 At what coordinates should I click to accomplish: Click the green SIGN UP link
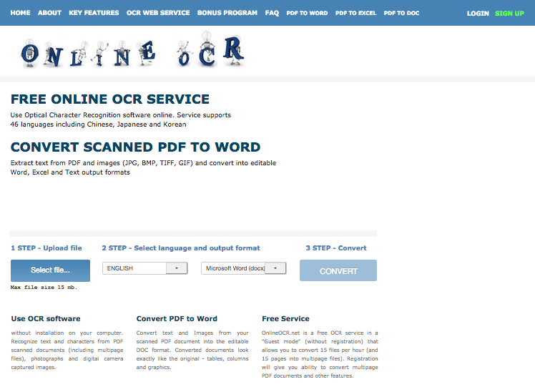coord(509,14)
